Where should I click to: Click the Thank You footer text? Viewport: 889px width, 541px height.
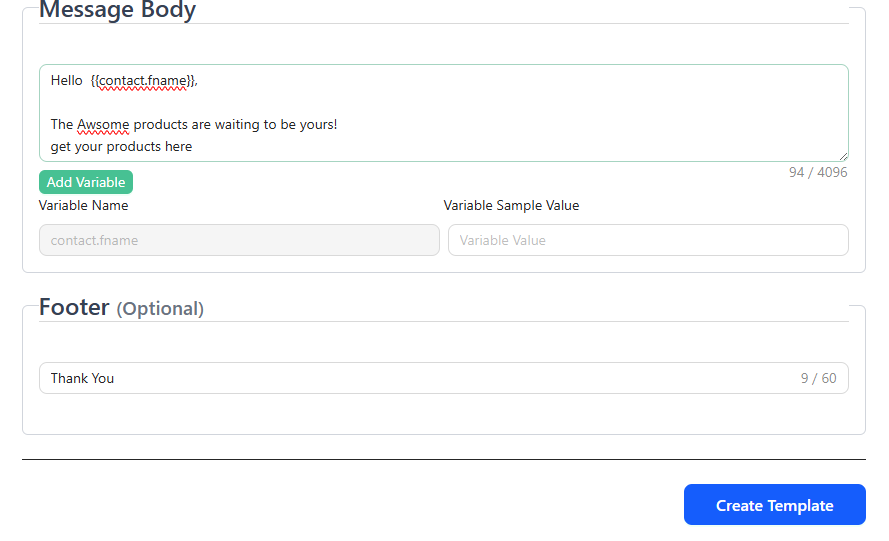(82, 378)
